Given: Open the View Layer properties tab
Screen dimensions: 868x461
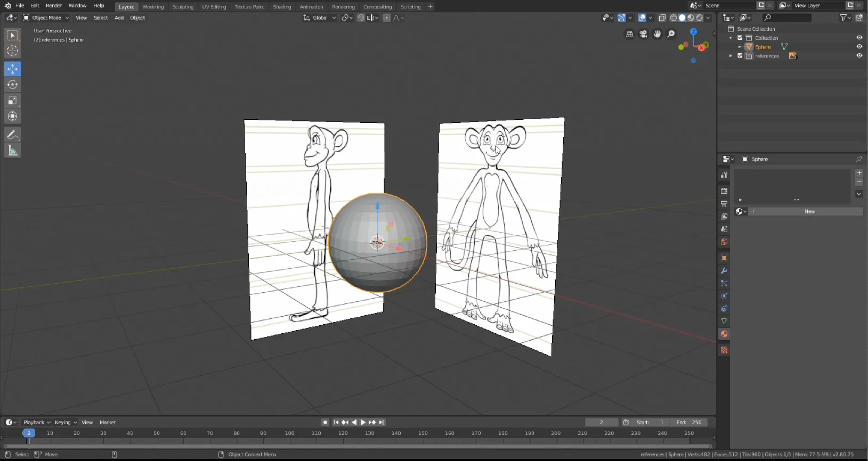Looking at the screenshot, I should pos(724,216).
